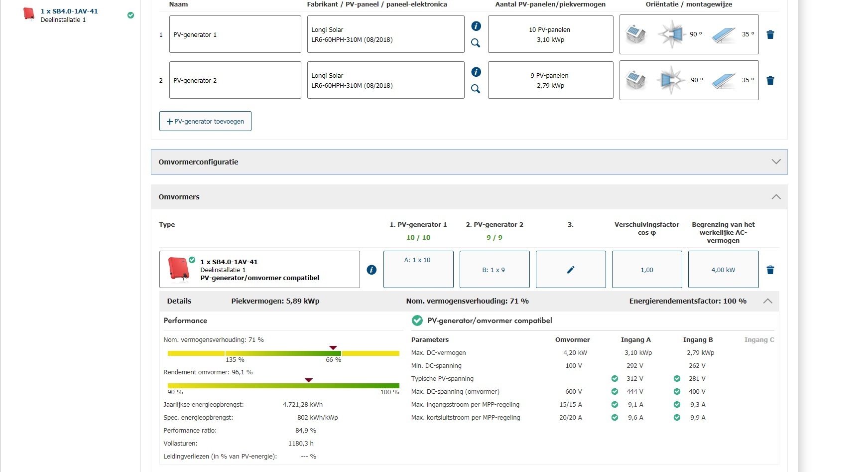Click the cos φ value 1,00 field

pyautogui.click(x=646, y=270)
